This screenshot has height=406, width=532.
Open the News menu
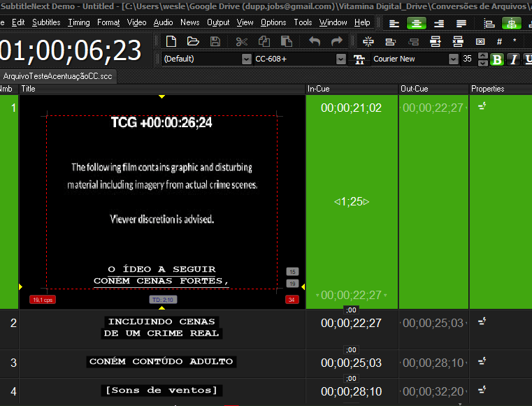coord(189,22)
